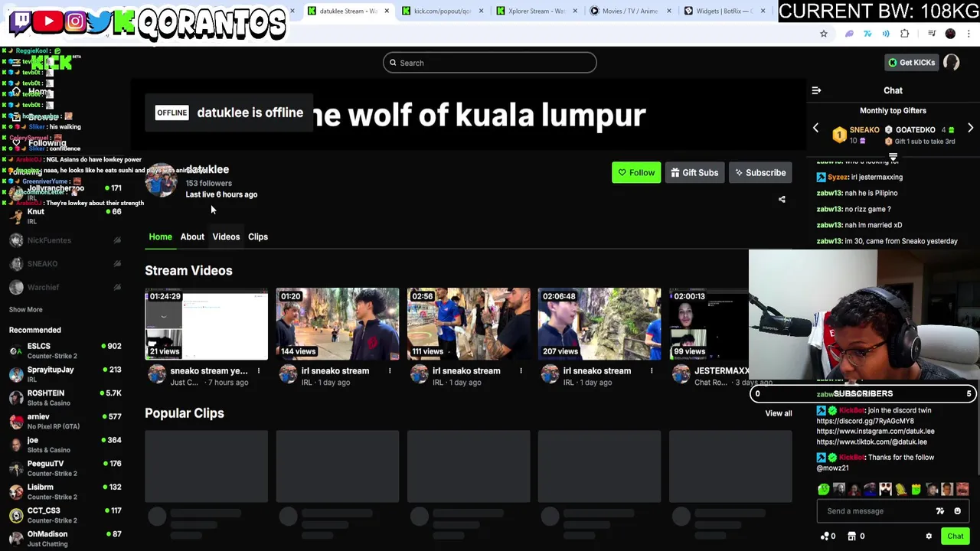Click the bearded sunglasses emote in quick emotes
980x551 pixels.
click(x=885, y=490)
